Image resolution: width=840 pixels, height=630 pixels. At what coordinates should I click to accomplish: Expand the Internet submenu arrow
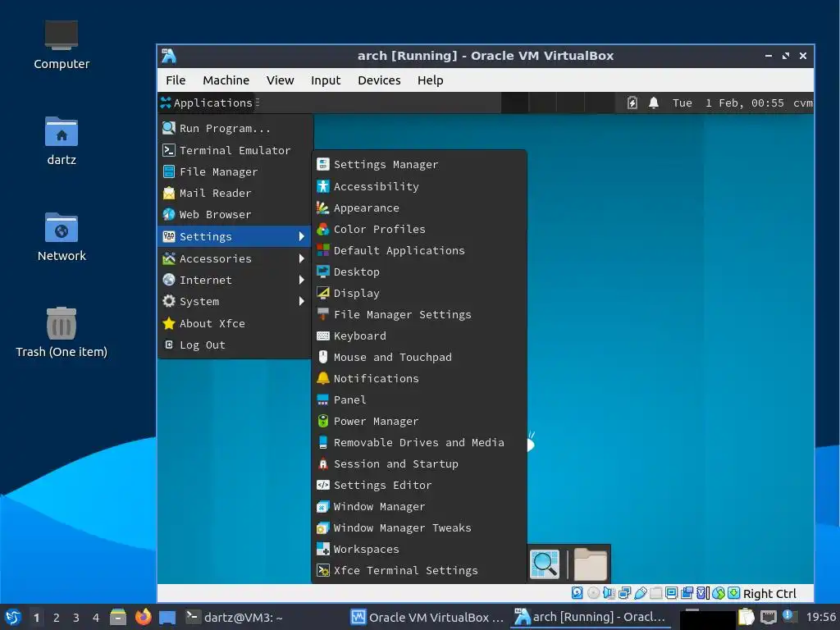pyautogui.click(x=302, y=281)
